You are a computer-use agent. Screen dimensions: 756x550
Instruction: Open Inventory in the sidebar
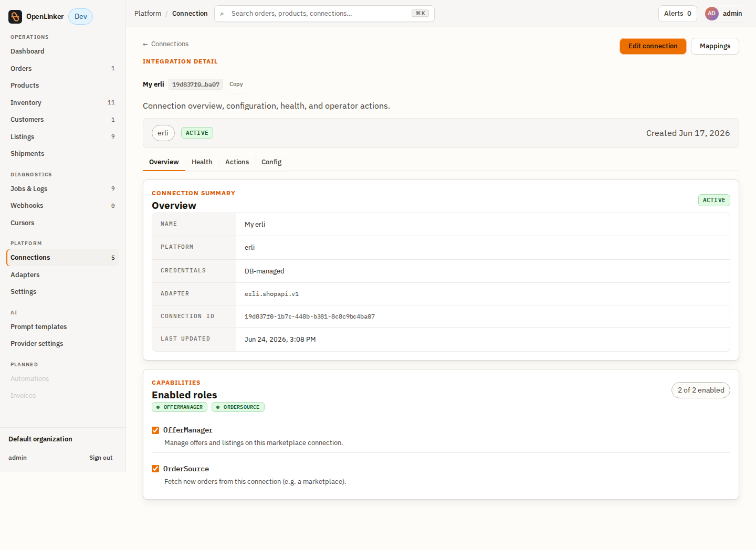(x=62, y=103)
